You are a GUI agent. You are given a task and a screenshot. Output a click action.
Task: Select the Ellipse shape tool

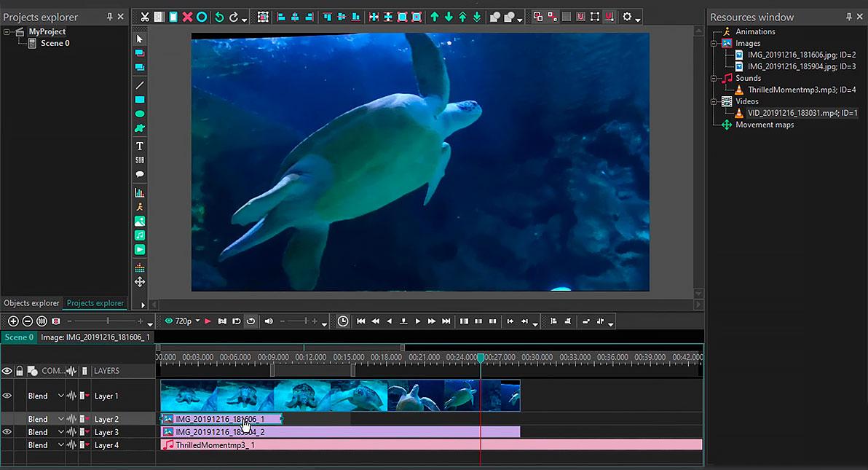[140, 114]
